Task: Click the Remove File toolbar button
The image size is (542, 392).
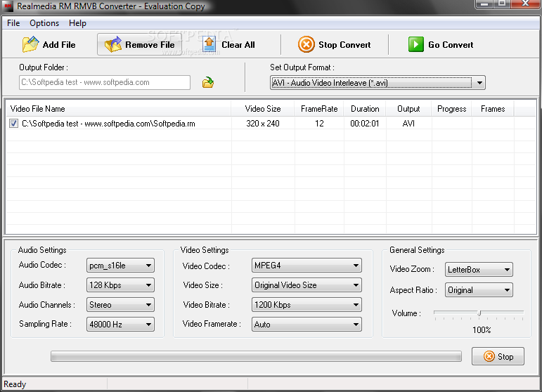Action: 140,44
